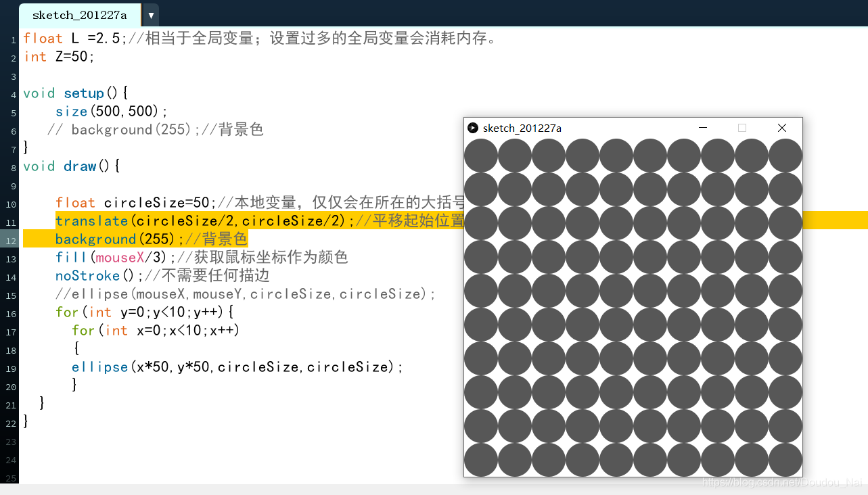This screenshot has width=868, height=495.
Task: Click the 'fill(mouseX/3);' line
Action: click(202, 258)
